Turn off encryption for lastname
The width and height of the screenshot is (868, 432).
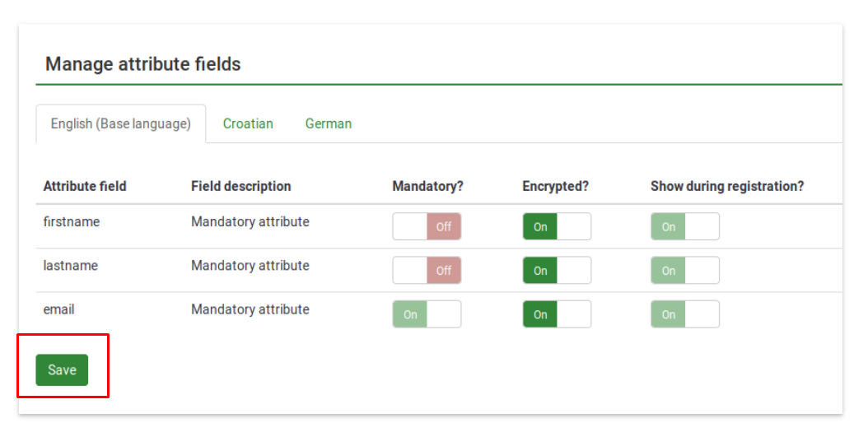[x=557, y=270]
